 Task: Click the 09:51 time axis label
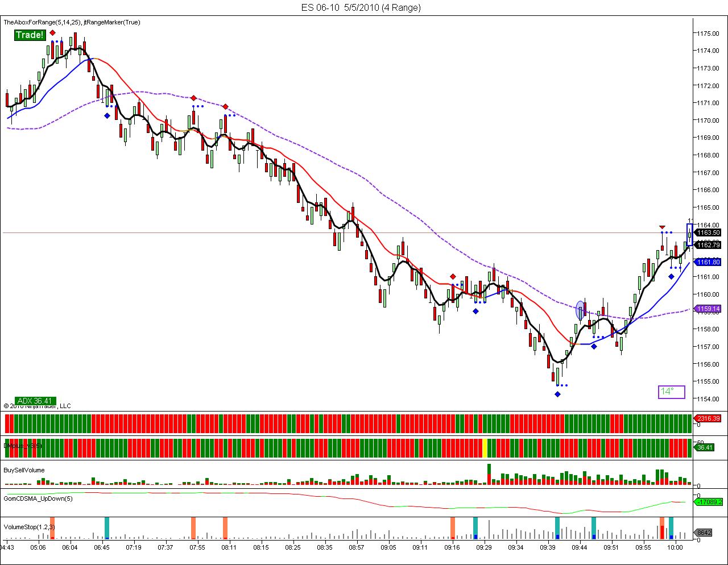pyautogui.click(x=611, y=547)
